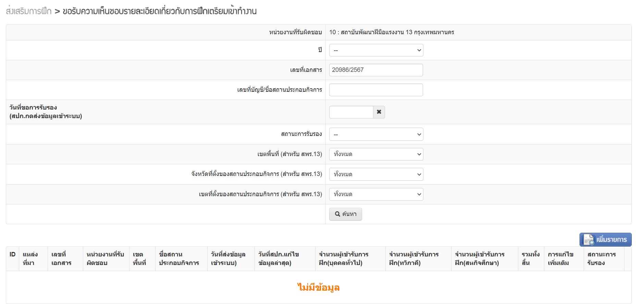Clear the date field with the X icon
644x304 pixels.
point(379,112)
